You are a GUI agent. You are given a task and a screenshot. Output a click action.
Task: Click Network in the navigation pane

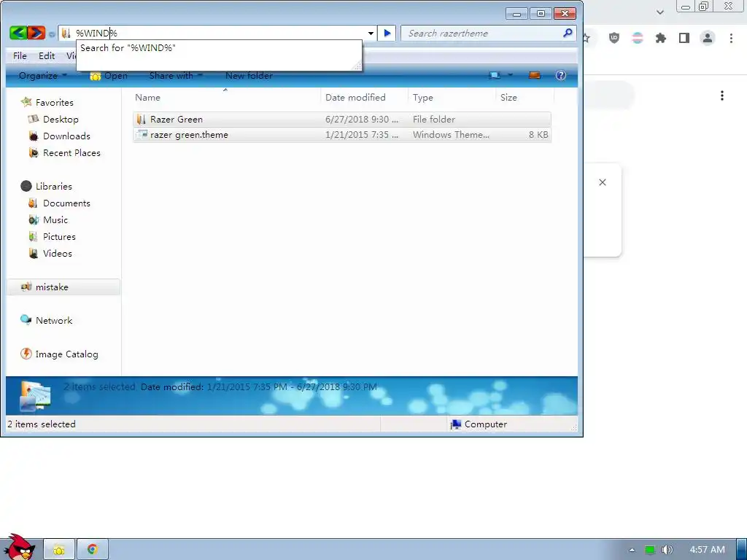pyautogui.click(x=54, y=321)
